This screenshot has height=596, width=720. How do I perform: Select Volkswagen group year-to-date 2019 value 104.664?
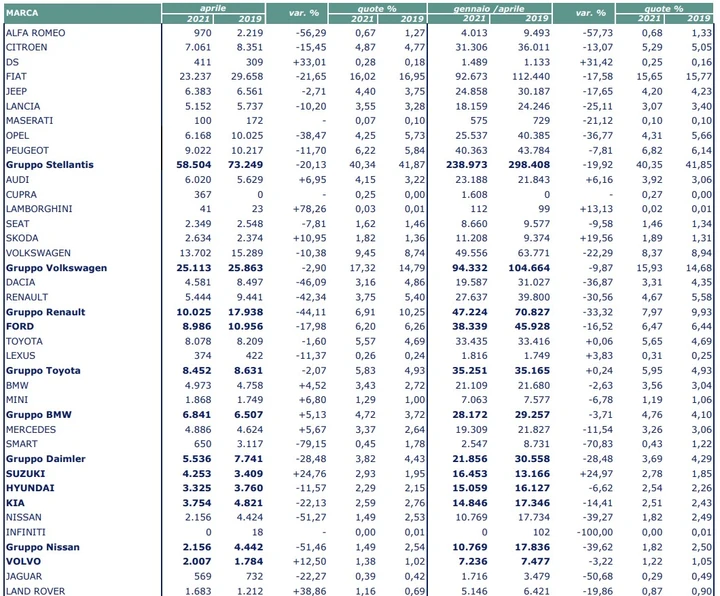(x=529, y=268)
